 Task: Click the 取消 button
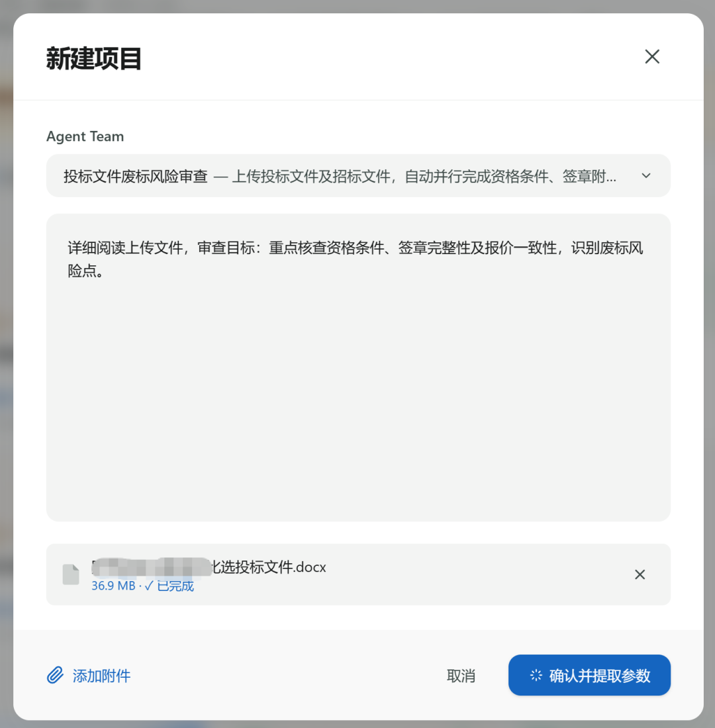point(461,676)
